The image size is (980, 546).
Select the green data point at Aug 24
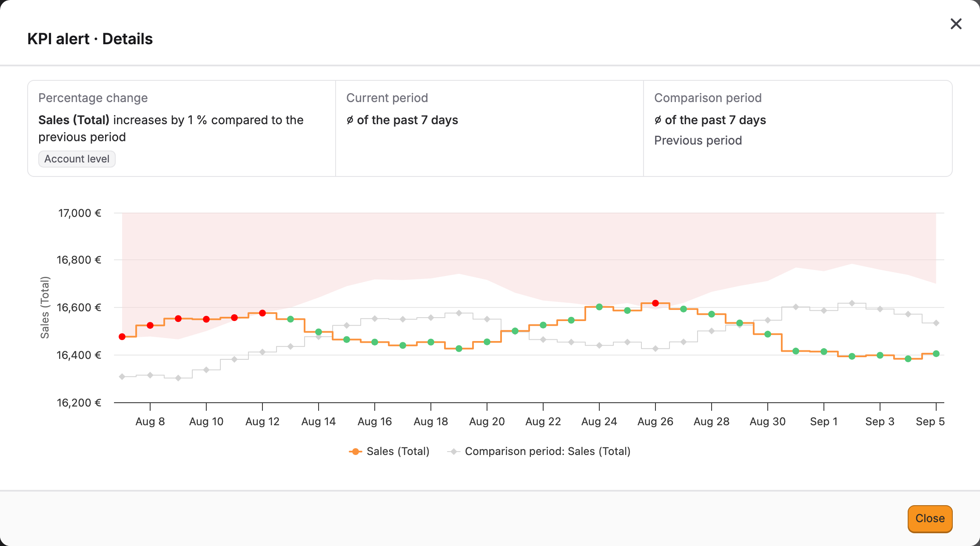coord(599,307)
